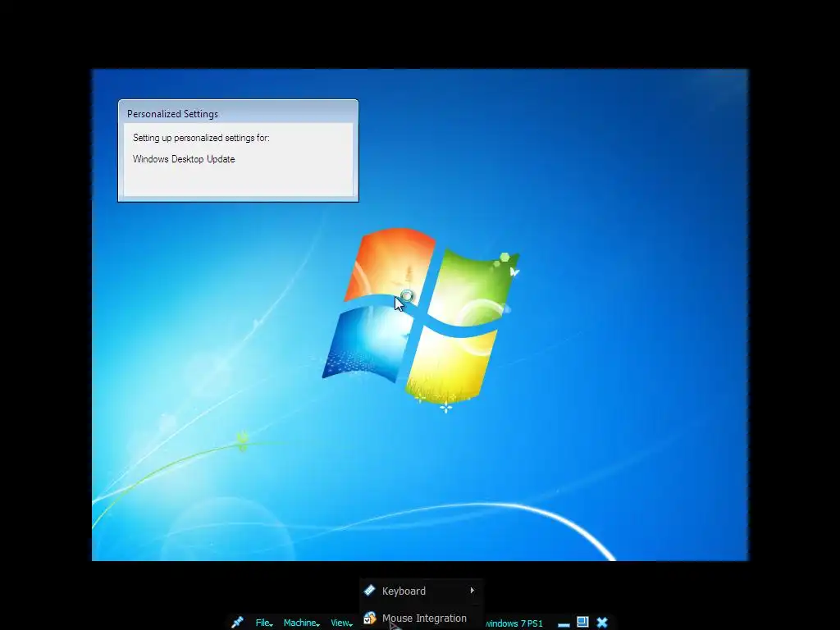Minimize the VM window from mini toolbar
Screen dimensions: 840x630
tap(564, 623)
